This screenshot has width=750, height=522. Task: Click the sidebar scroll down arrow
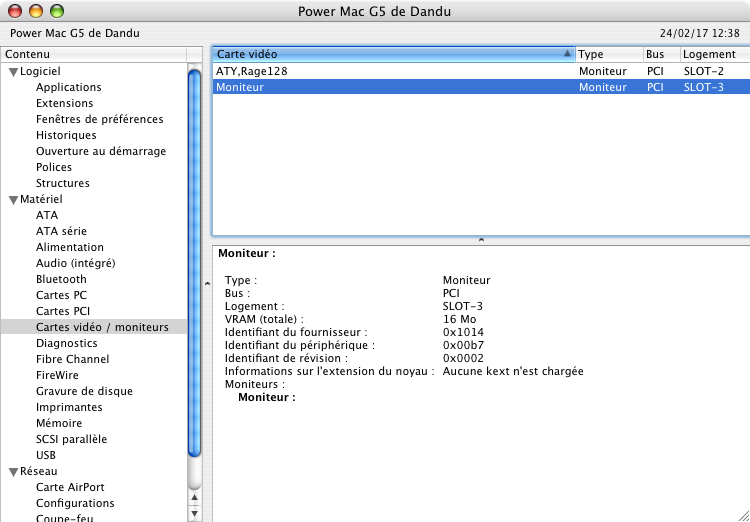194,514
